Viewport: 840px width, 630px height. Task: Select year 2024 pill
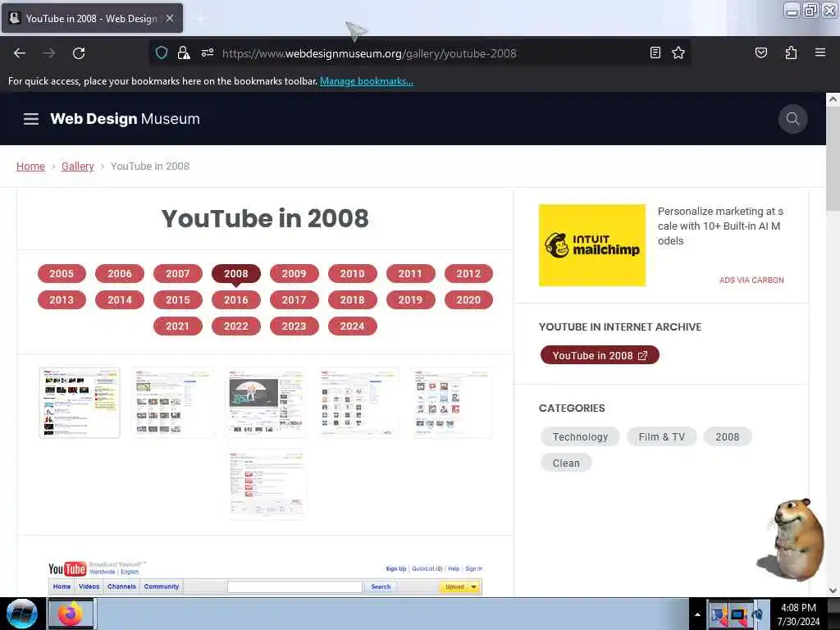pyautogui.click(x=353, y=326)
